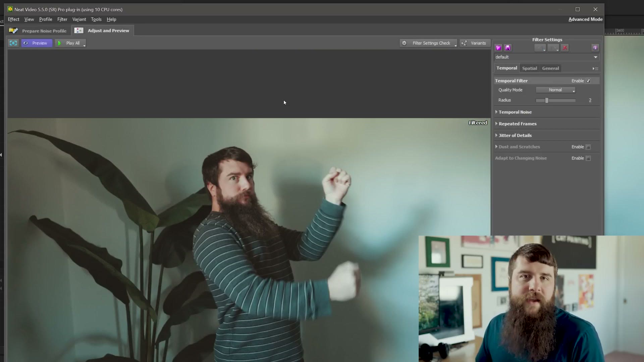Adjust the Radius slider handle
644x362 pixels.
pyautogui.click(x=546, y=100)
